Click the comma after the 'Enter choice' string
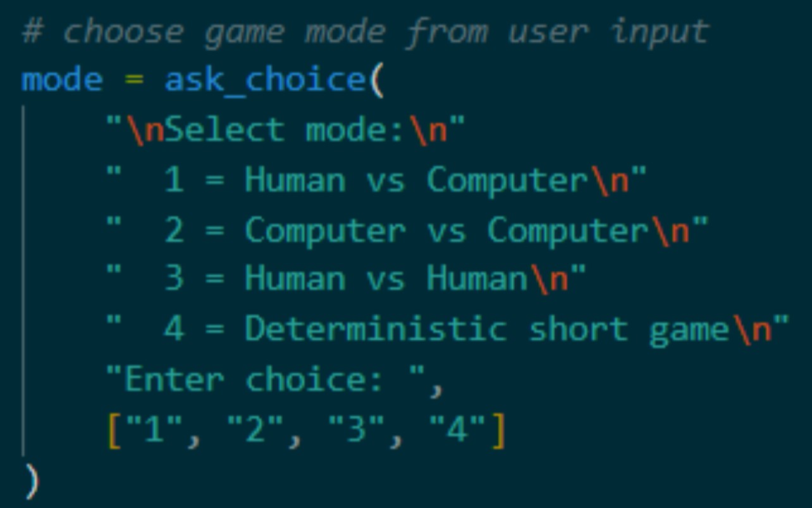This screenshot has height=508, width=812. click(436, 385)
